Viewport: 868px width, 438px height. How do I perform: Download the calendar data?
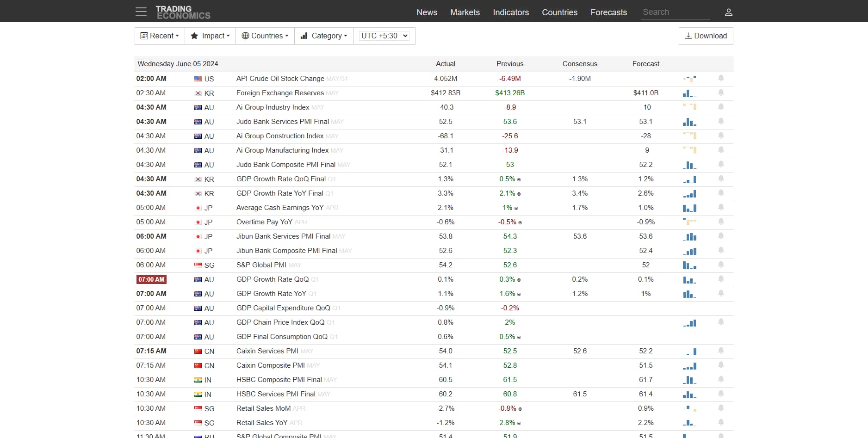pyautogui.click(x=706, y=36)
